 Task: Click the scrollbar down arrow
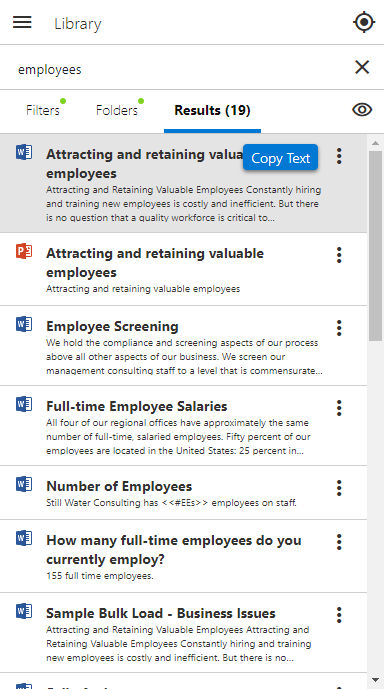375,680
